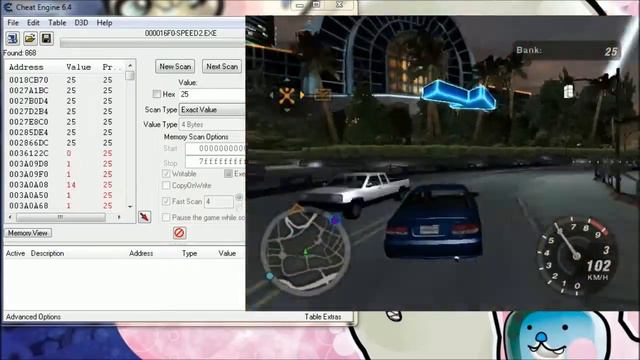Select address 0036122C row
The image size is (640, 360).
pos(65,153)
